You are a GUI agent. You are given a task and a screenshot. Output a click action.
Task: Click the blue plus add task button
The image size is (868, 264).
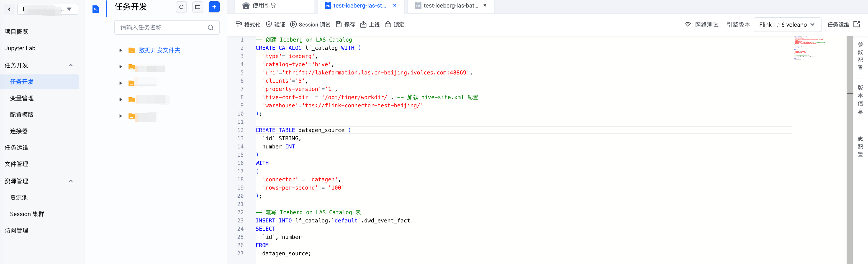214,7
